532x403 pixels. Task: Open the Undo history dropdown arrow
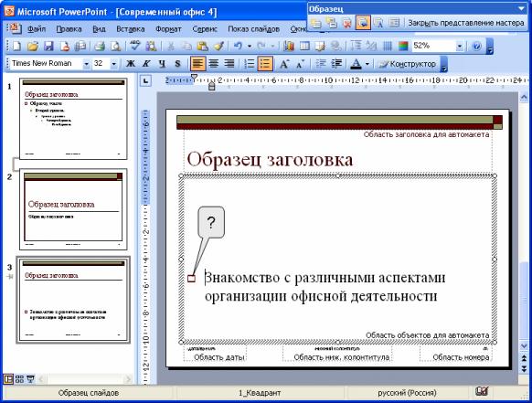click(250, 46)
